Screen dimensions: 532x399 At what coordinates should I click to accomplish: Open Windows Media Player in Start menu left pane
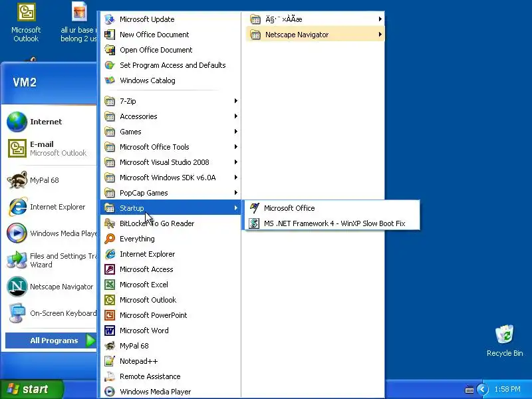(x=51, y=233)
